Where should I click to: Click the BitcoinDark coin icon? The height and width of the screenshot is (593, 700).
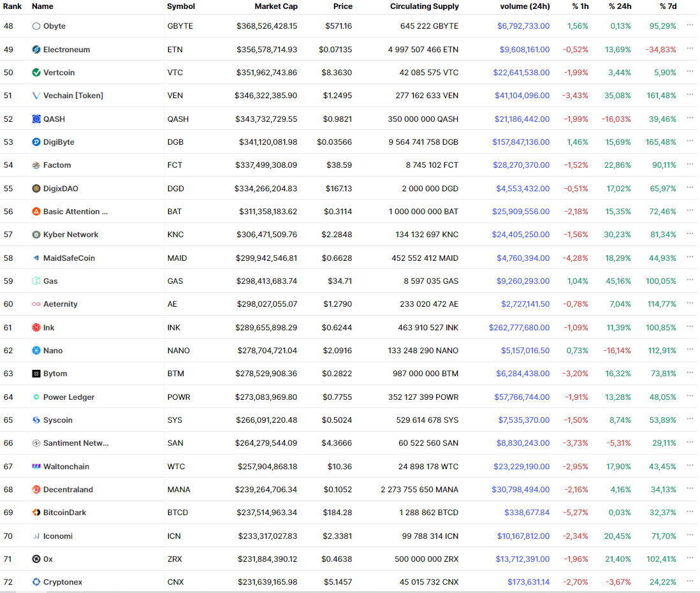tap(36, 513)
